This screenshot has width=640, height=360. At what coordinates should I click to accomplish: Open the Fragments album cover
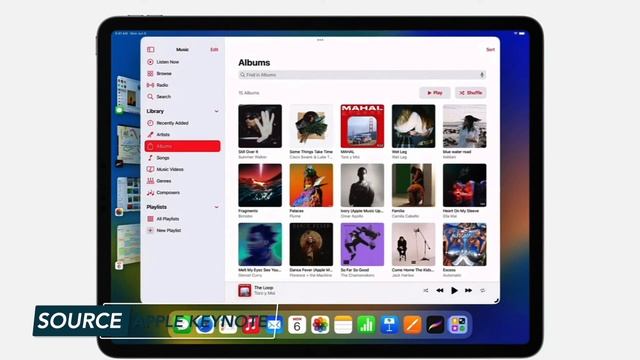(x=260, y=185)
